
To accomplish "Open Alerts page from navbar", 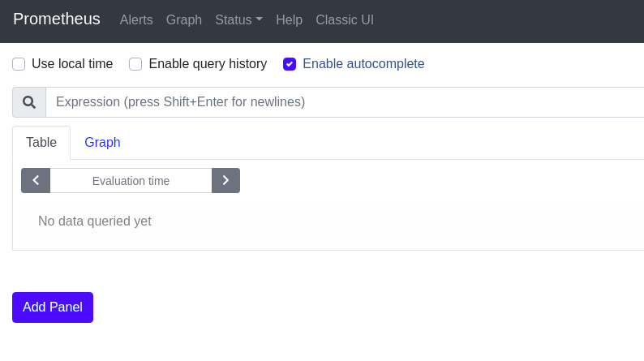I will pyautogui.click(x=136, y=19).
